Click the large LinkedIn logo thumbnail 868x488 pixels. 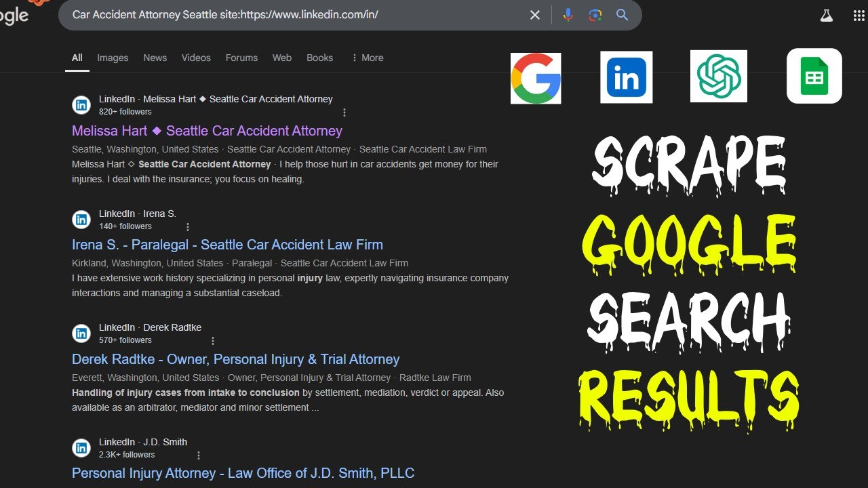[x=627, y=77]
